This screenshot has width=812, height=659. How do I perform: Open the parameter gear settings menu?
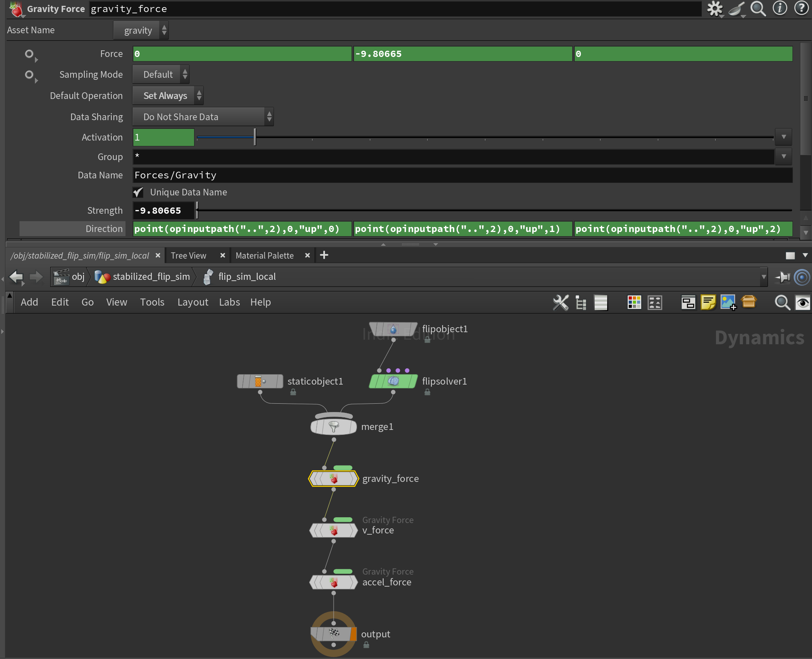(715, 9)
